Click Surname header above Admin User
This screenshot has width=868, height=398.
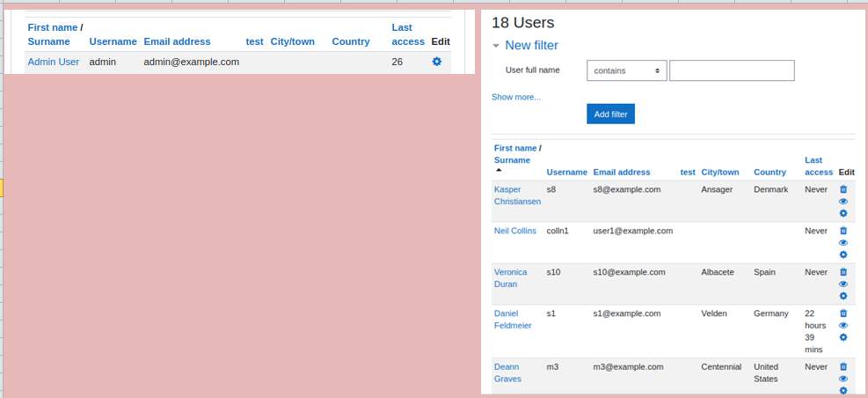pos(48,41)
